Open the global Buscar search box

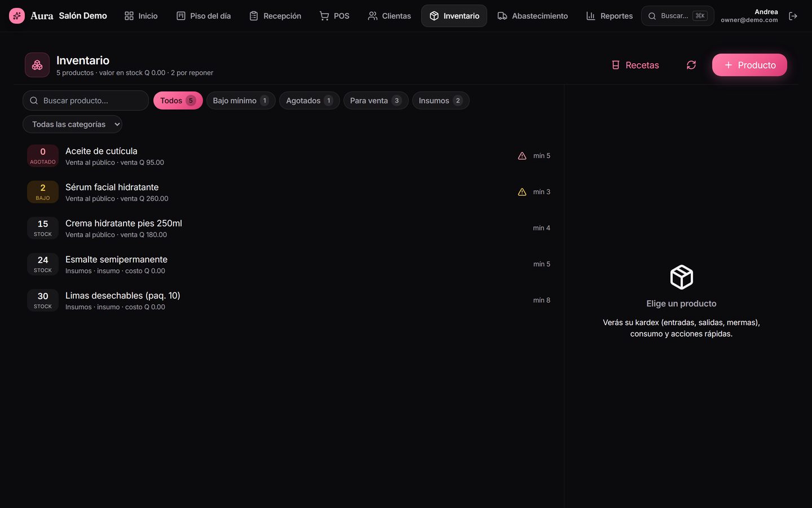(677, 16)
